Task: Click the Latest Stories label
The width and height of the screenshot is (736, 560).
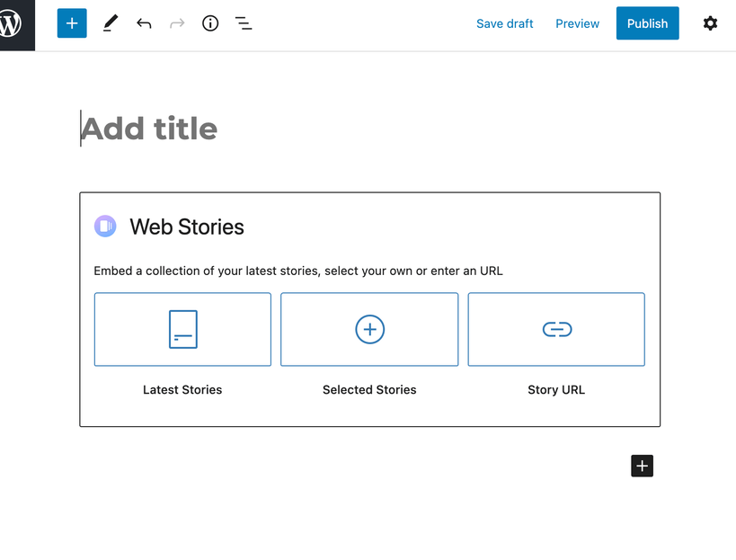Action: tap(182, 389)
